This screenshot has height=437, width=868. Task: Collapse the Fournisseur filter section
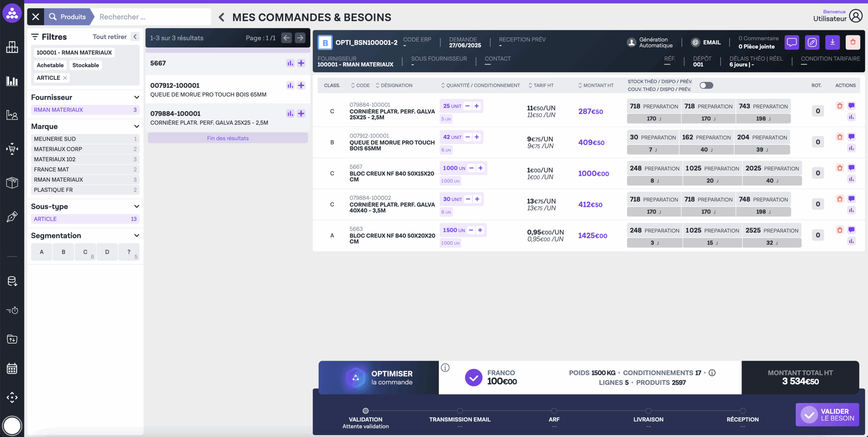click(x=137, y=98)
